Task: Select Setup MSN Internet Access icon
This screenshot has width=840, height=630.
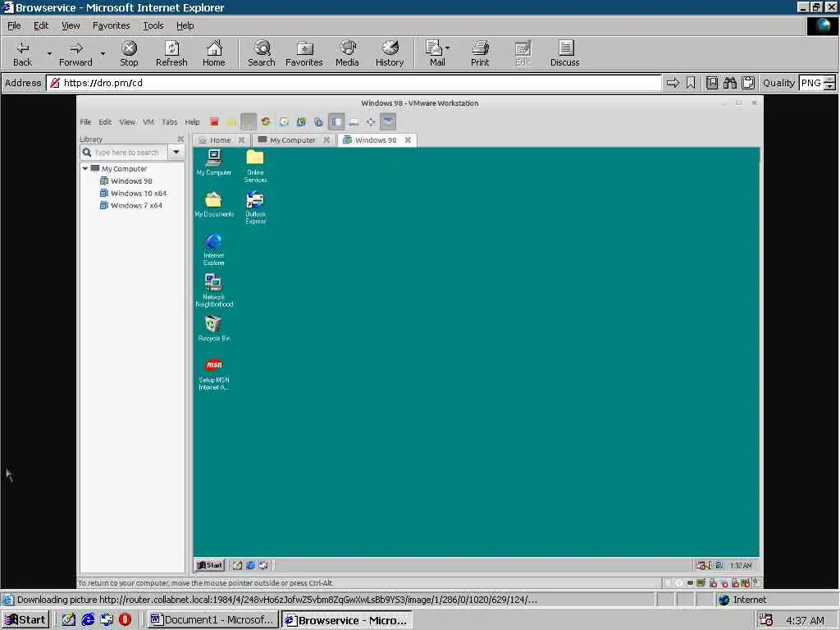Action: [x=214, y=374]
